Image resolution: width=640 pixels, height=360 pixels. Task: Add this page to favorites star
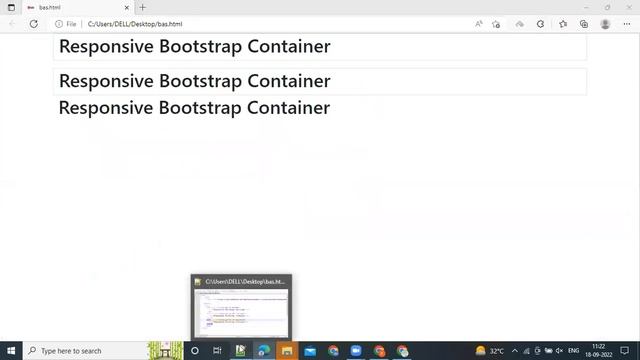pos(496,24)
